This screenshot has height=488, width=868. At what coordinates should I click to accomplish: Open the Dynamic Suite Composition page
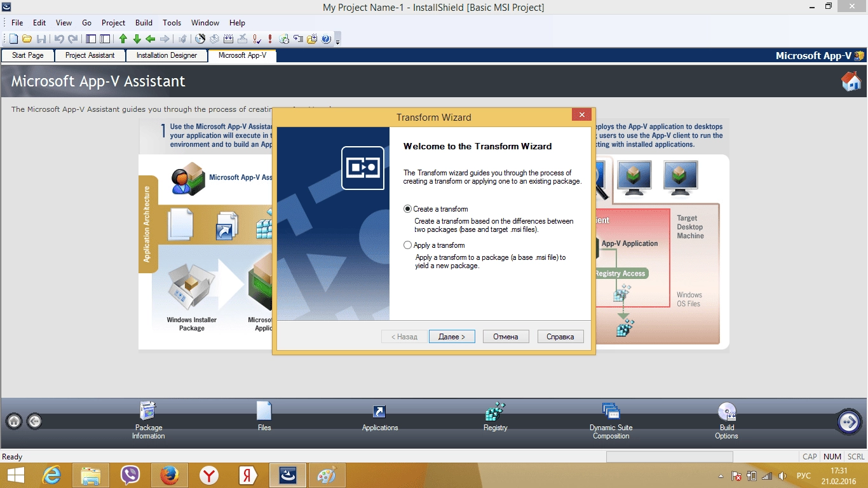611,420
